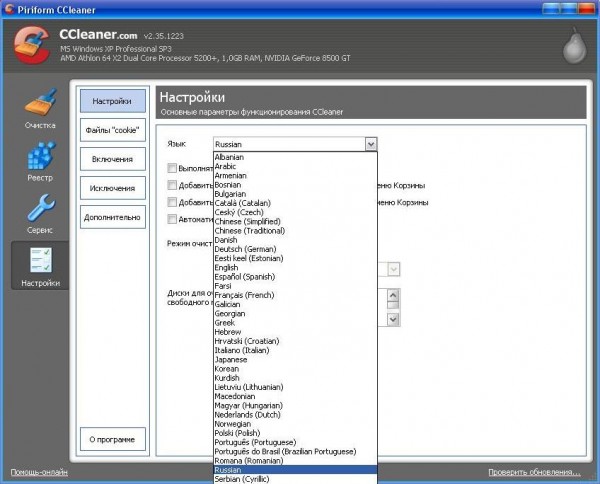
Task: Choose Chinese (Traditional) language
Action: 295,230
